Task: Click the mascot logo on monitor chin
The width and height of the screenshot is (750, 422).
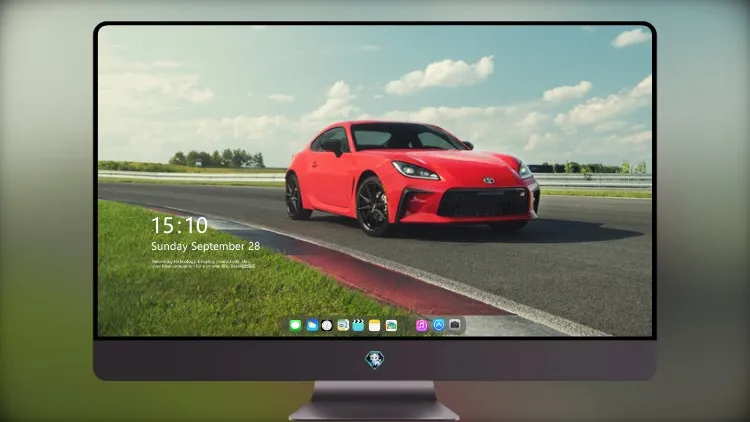Action: (x=375, y=360)
